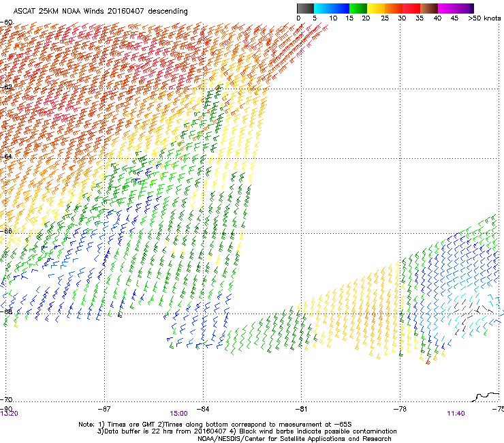Click the green 15-20 knots legend color
Viewport: 504px width, 443px height.
point(358,8)
